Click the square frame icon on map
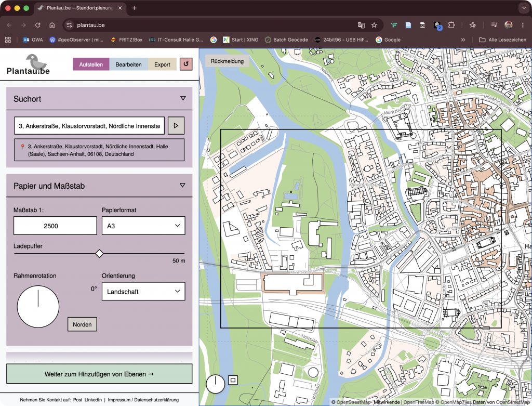Image resolution: width=532 pixels, height=406 pixels. [x=233, y=380]
